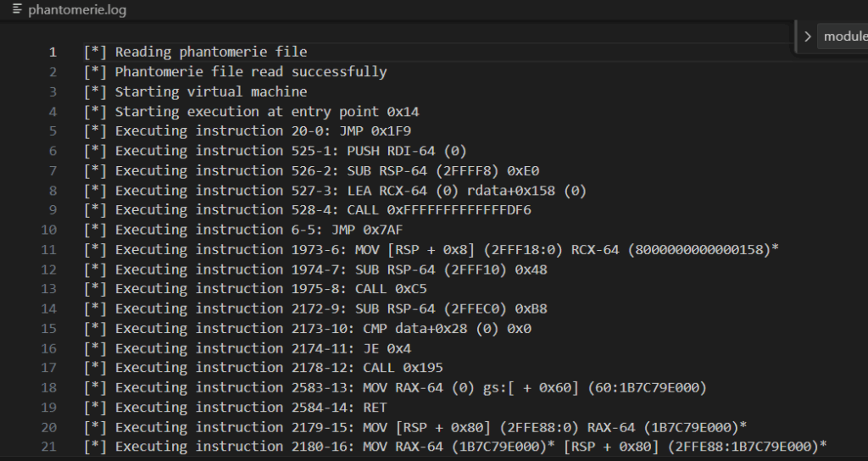The height and width of the screenshot is (461, 868).
Task: Place cursor on 'Reading phantomerie file' line
Action: pyautogui.click(x=210, y=53)
